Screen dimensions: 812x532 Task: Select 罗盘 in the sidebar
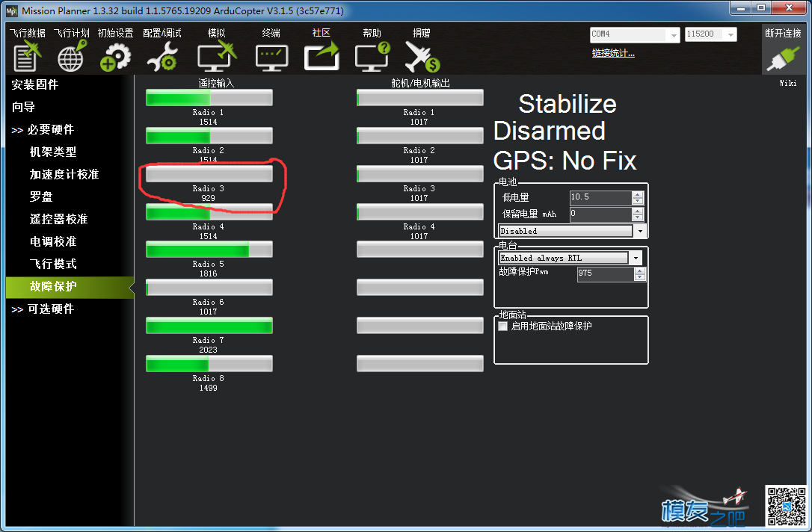[x=41, y=197]
